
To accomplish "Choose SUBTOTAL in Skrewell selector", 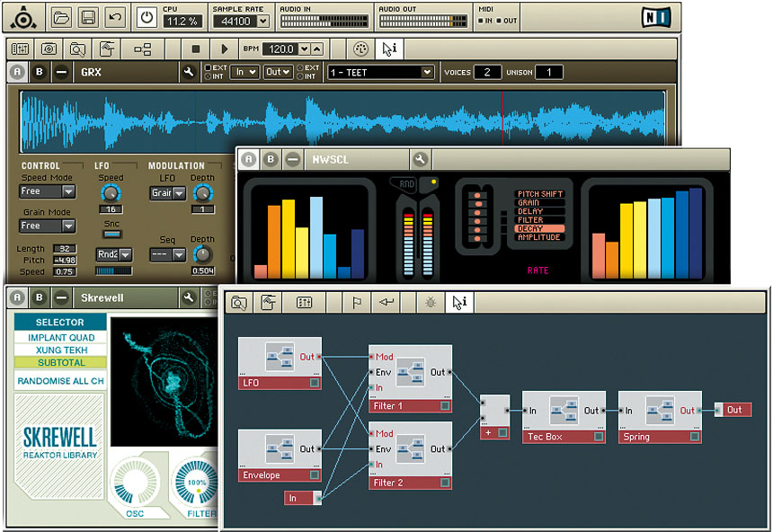I will pos(60,363).
